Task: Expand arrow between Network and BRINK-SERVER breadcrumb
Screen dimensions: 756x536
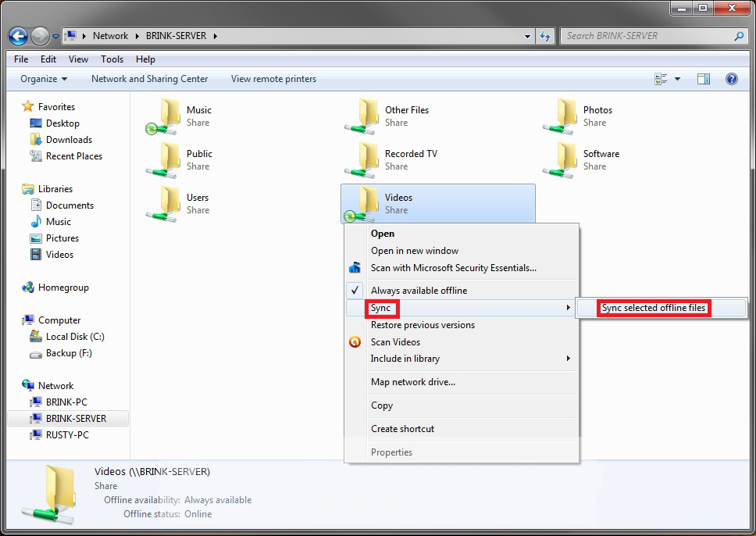Action: tap(137, 36)
